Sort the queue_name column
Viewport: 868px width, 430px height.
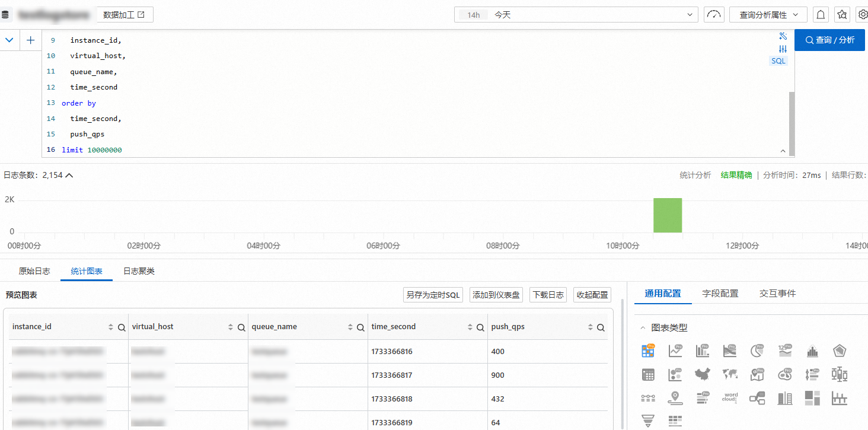(350, 327)
